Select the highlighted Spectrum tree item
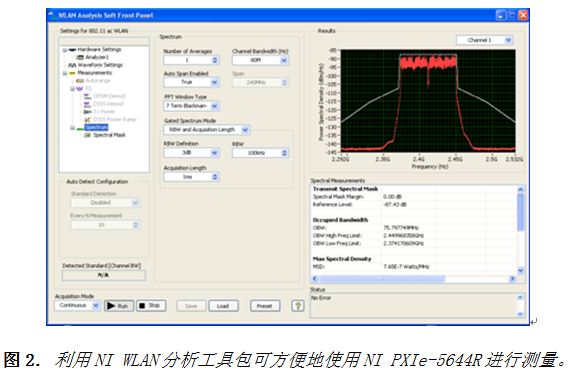The image size is (569, 374). (x=96, y=127)
